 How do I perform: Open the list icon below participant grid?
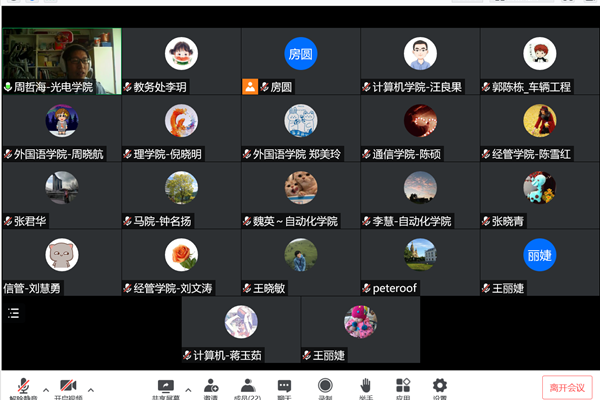[13, 314]
